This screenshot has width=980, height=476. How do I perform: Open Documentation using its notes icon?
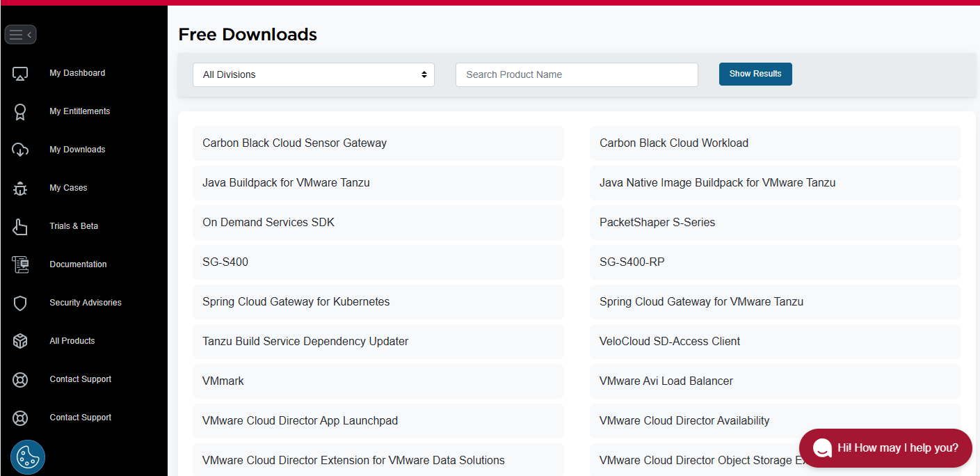(20, 264)
